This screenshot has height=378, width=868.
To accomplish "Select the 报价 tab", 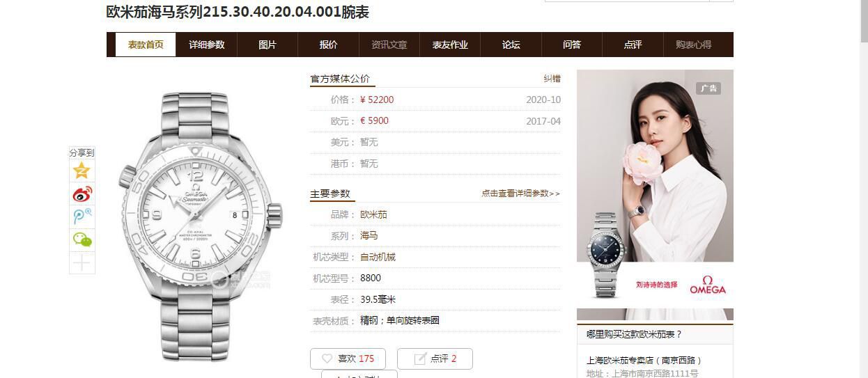I will [329, 45].
